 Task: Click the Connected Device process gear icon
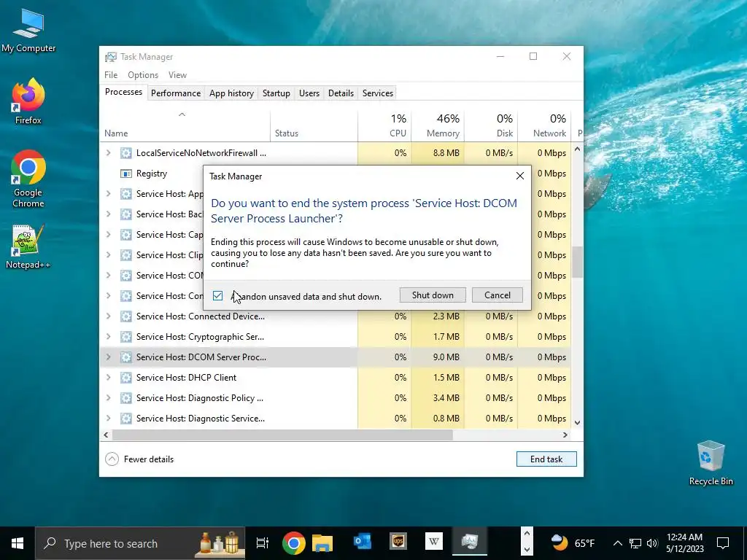[125, 316]
